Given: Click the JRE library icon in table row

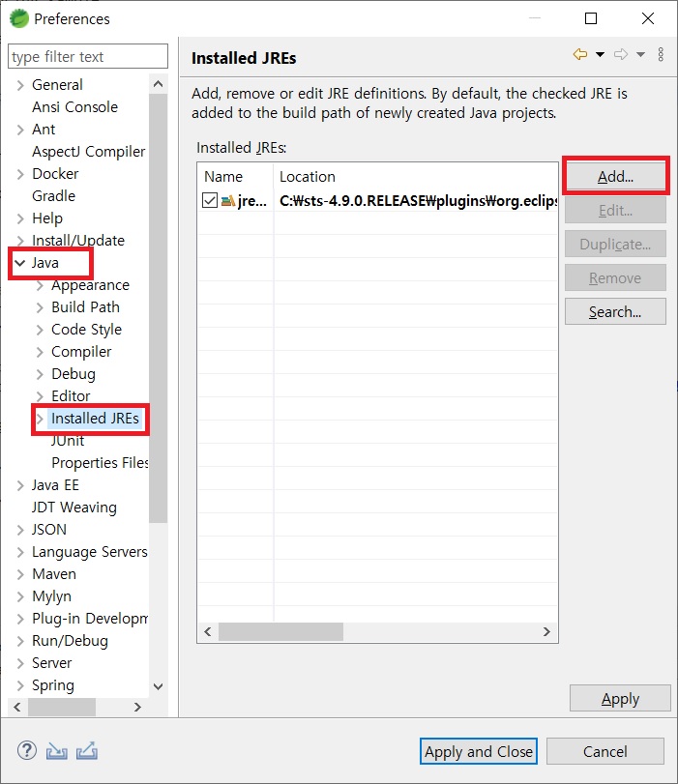Looking at the screenshot, I should click(x=227, y=200).
